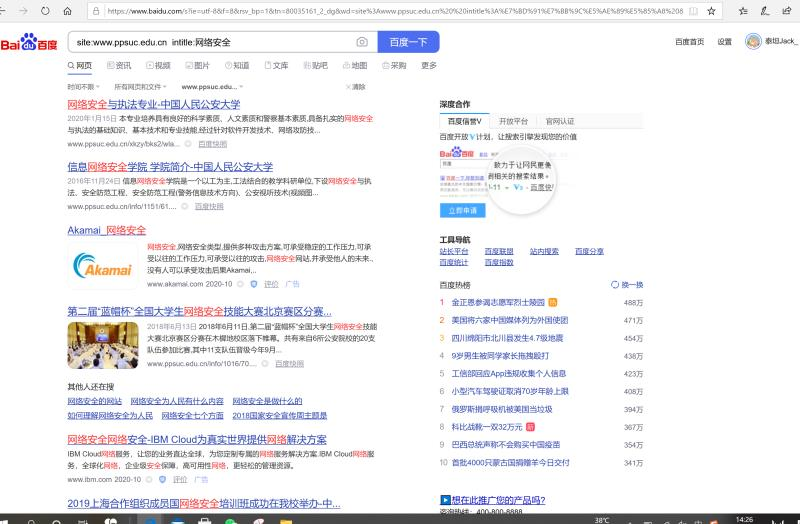Click shield icon beside www.akamai.com

(254, 284)
